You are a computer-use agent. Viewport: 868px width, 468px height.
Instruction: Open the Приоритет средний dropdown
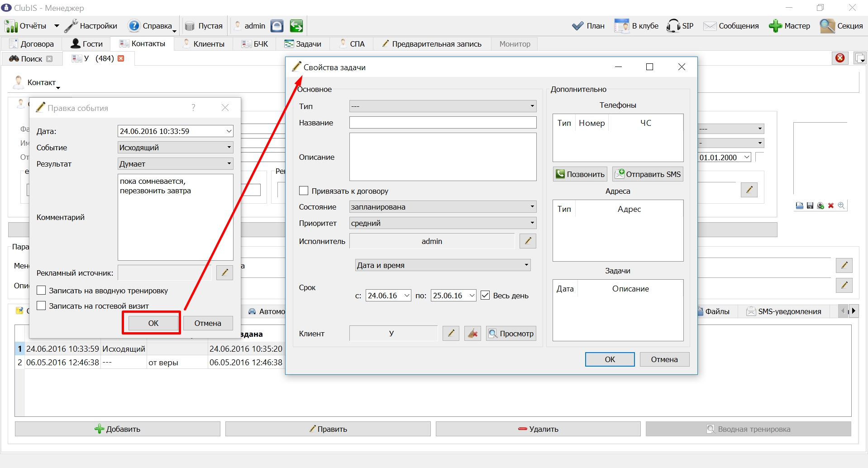[x=443, y=223]
